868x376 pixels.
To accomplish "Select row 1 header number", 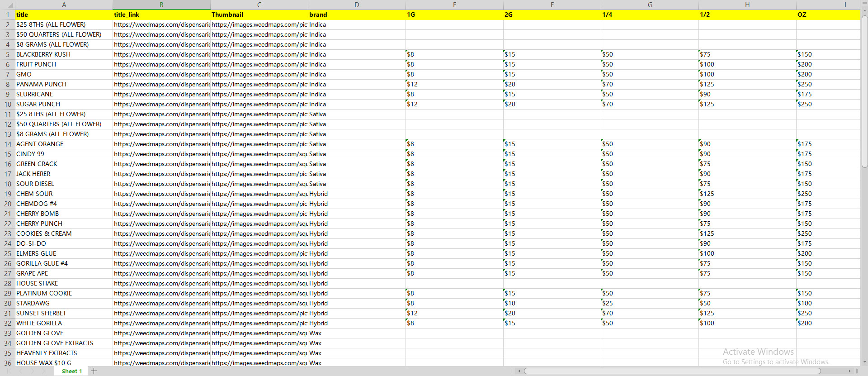I will [x=8, y=14].
